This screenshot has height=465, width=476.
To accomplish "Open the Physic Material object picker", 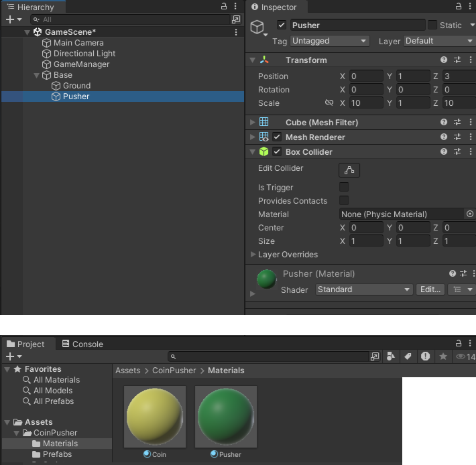I will [x=469, y=214].
